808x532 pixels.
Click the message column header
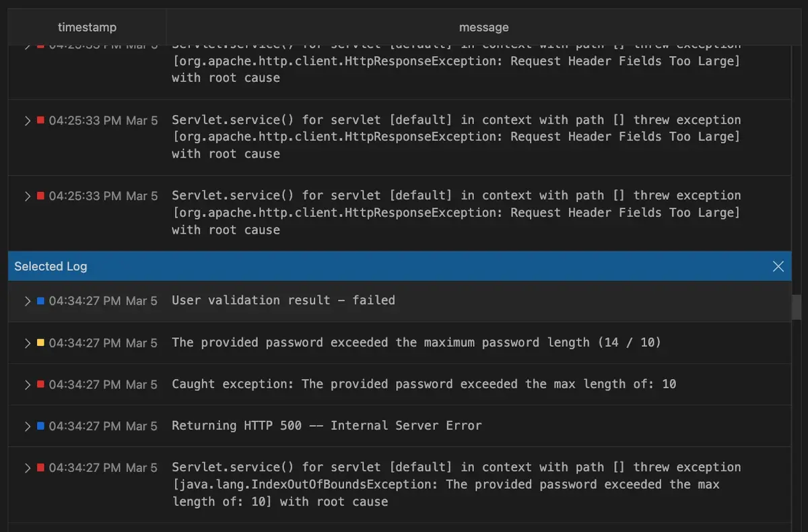[483, 28]
